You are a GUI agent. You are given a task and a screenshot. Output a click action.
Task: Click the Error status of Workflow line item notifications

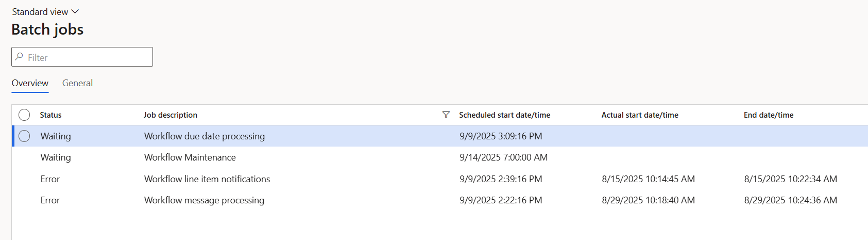coord(50,179)
